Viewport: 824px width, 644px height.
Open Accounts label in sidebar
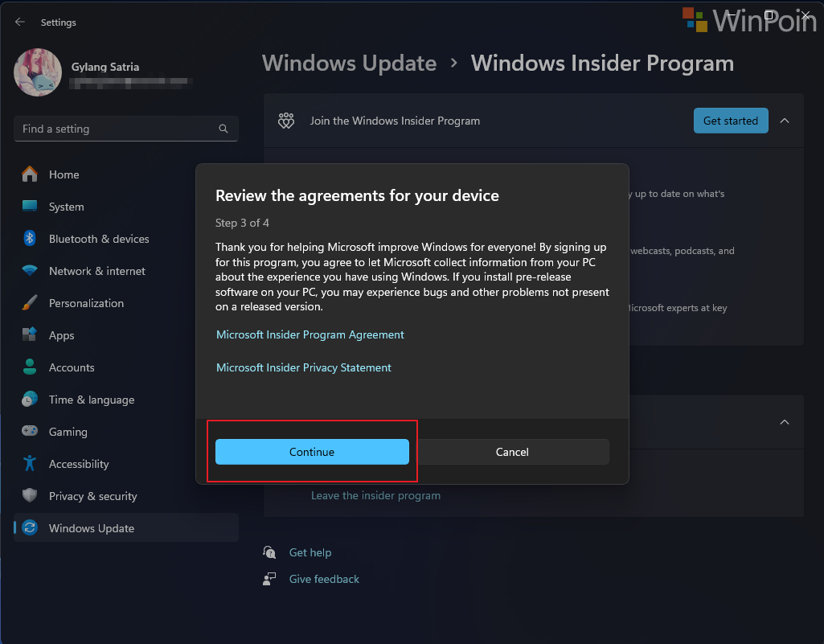[72, 367]
